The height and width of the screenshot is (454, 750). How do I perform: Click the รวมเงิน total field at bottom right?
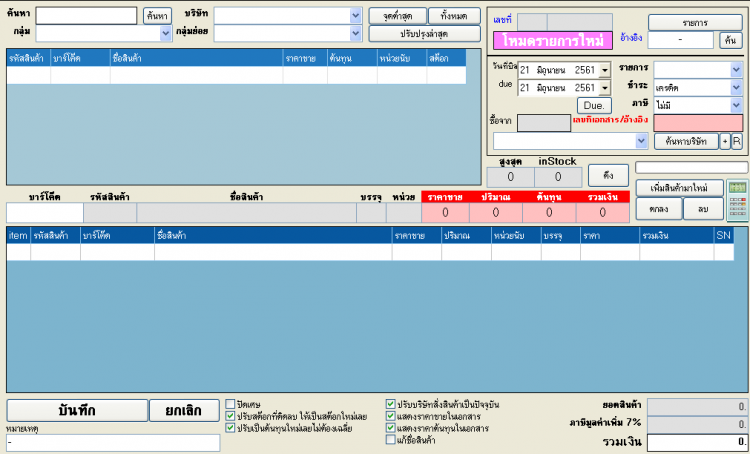tap(697, 442)
